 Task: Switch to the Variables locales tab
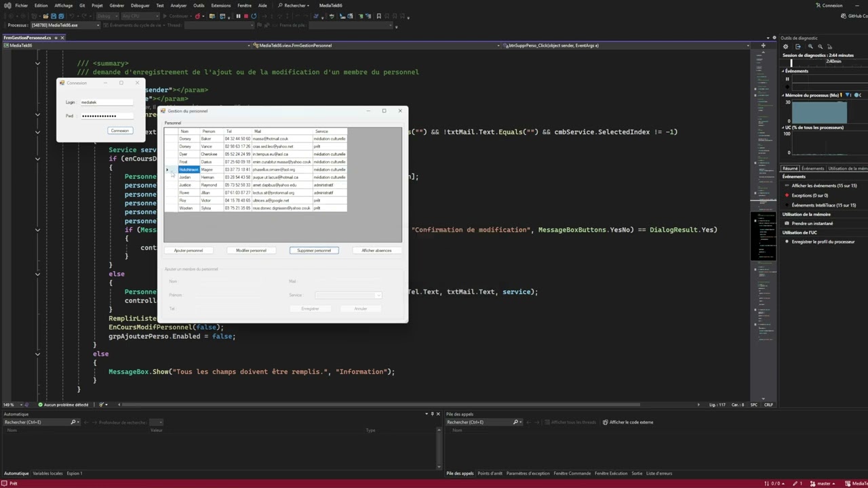[x=47, y=473]
